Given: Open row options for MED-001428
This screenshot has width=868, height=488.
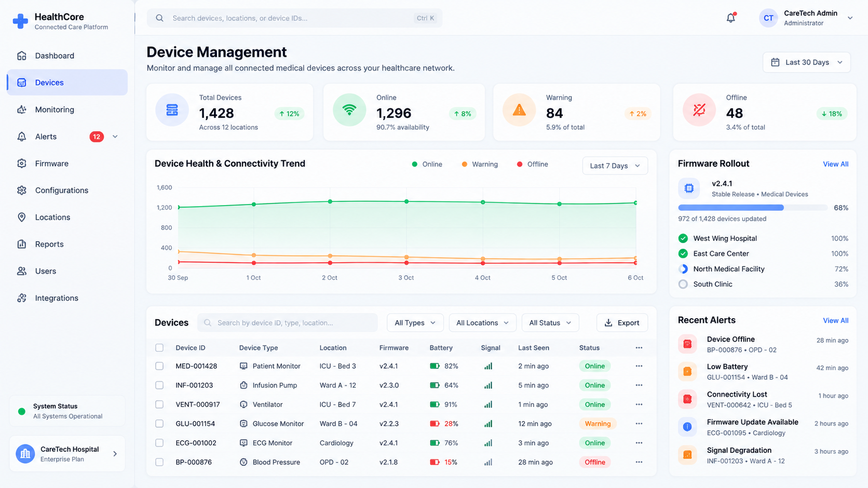Looking at the screenshot, I should click(x=639, y=366).
